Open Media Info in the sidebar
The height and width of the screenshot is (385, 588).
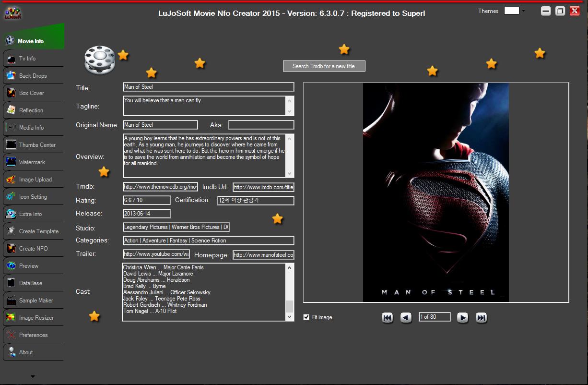(33, 128)
